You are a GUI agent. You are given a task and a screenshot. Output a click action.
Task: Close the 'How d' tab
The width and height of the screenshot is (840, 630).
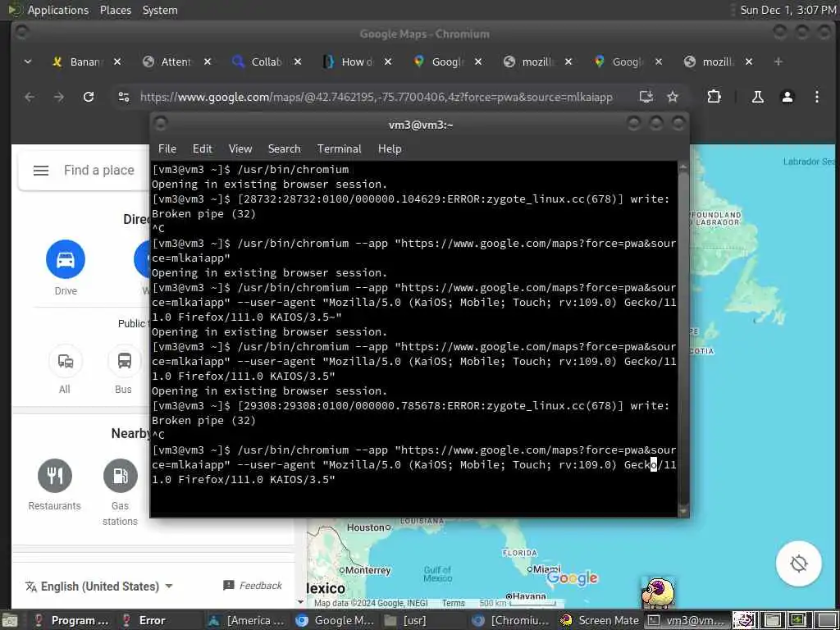point(388,62)
